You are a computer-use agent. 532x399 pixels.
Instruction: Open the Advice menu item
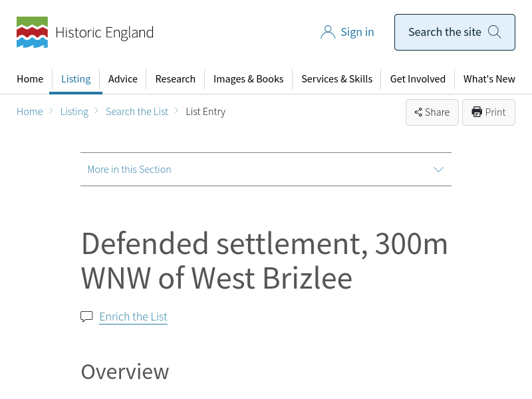[x=123, y=79]
